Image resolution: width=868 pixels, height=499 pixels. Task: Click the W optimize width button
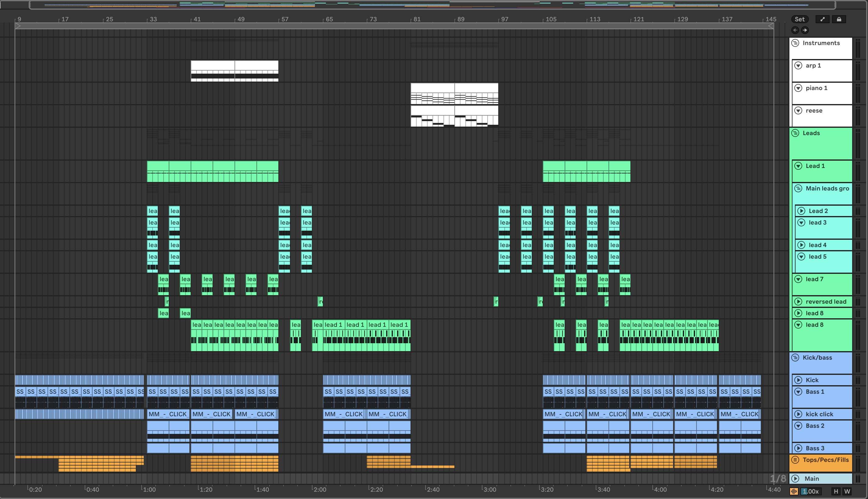tap(847, 491)
